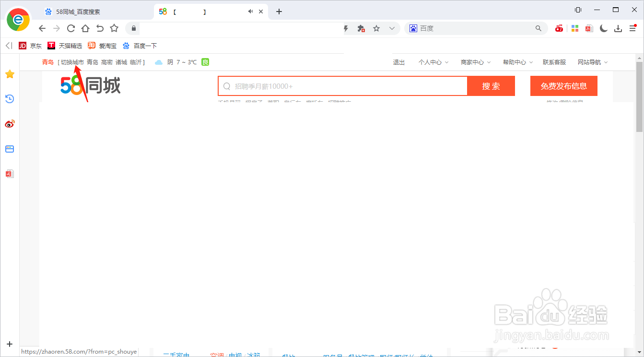The width and height of the screenshot is (644, 357).
Task: Click the vertical tabs layout icon
Action: pos(578,10)
